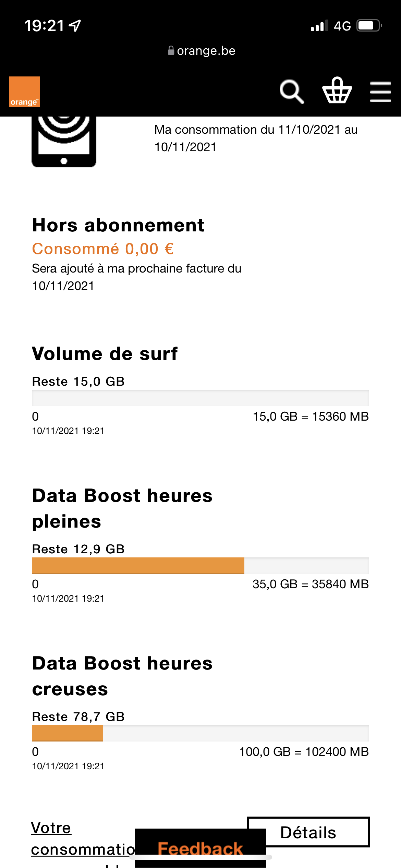Tap the padlock icon beside orange.be
This screenshot has width=401, height=868.
click(171, 51)
